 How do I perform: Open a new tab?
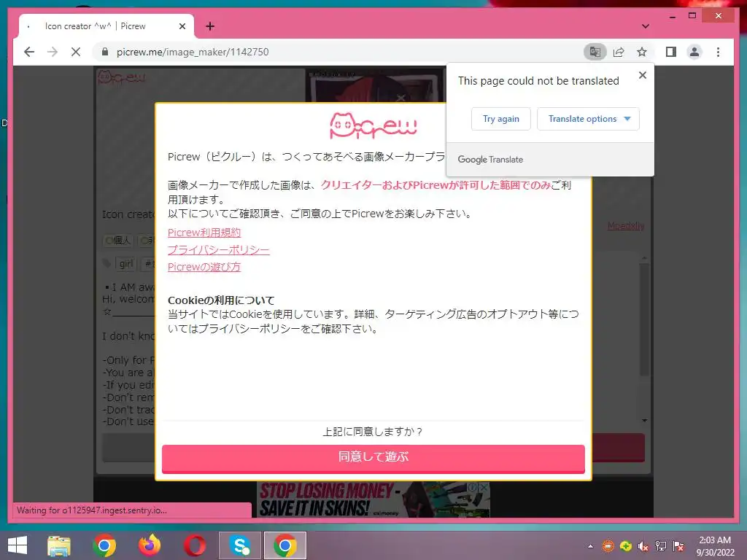[210, 26]
